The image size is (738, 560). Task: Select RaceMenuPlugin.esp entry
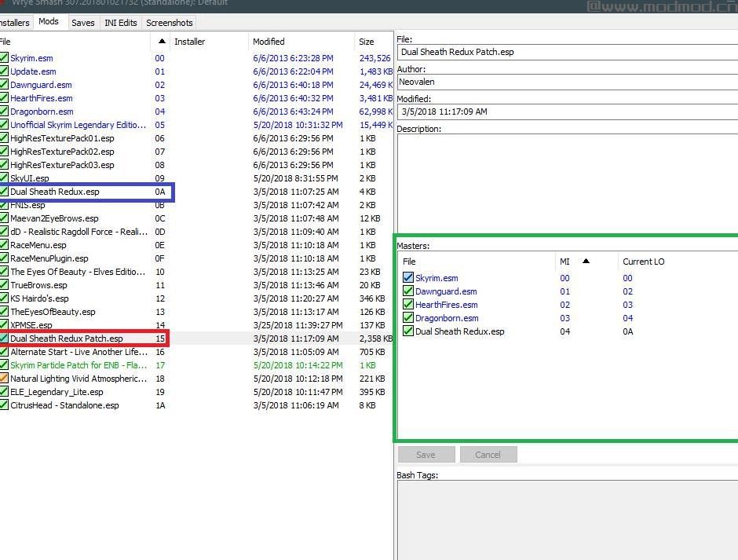tap(196, 258)
